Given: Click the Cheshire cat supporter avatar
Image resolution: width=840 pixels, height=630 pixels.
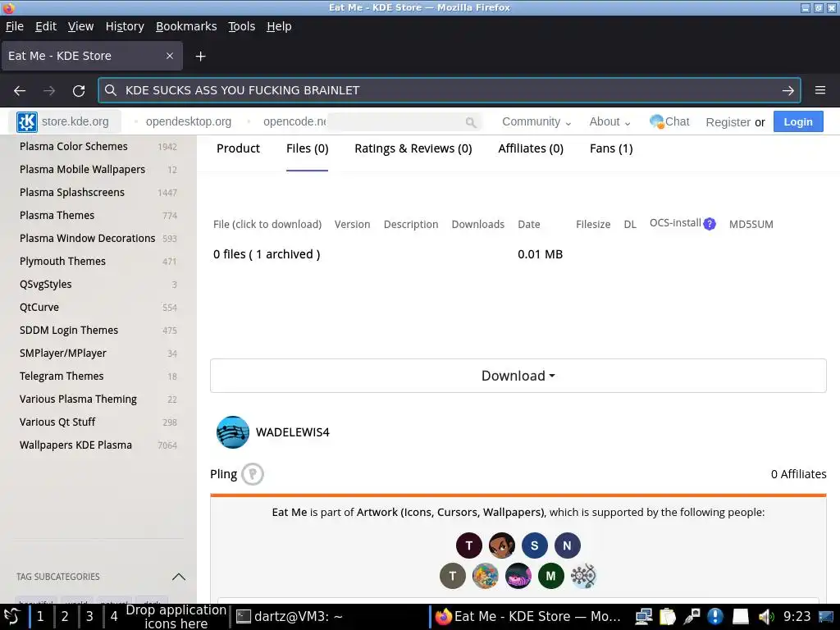Looking at the screenshot, I should (x=518, y=576).
